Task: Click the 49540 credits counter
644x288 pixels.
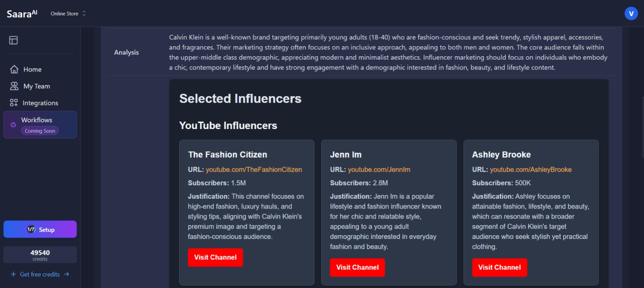Action: 40,255
